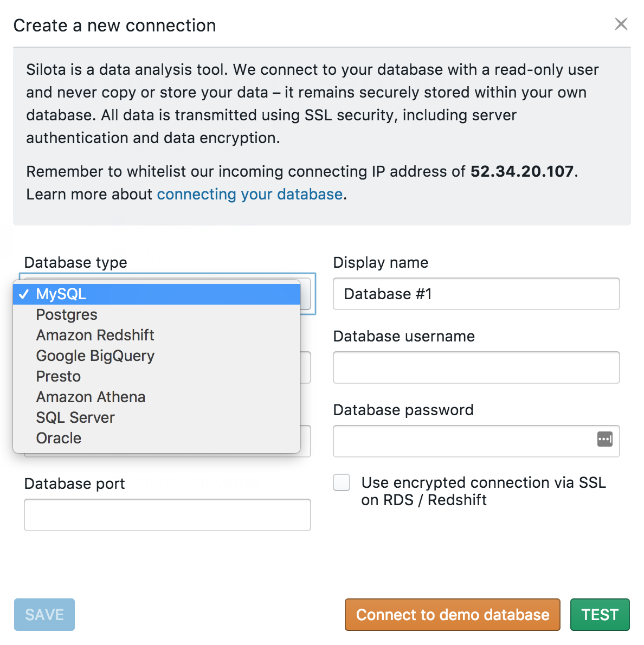Screen dimensions: 644x645
Task: Select Amazon Athena in the dropdown
Action: pos(157,397)
